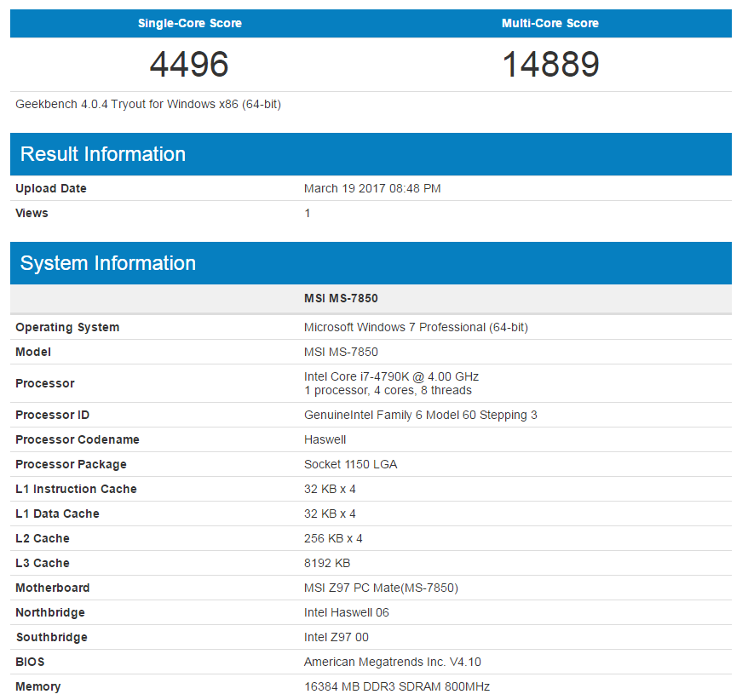
Task: Click the 32 KB x 4 value for L1 Instruction Cache
Action: tap(330, 490)
